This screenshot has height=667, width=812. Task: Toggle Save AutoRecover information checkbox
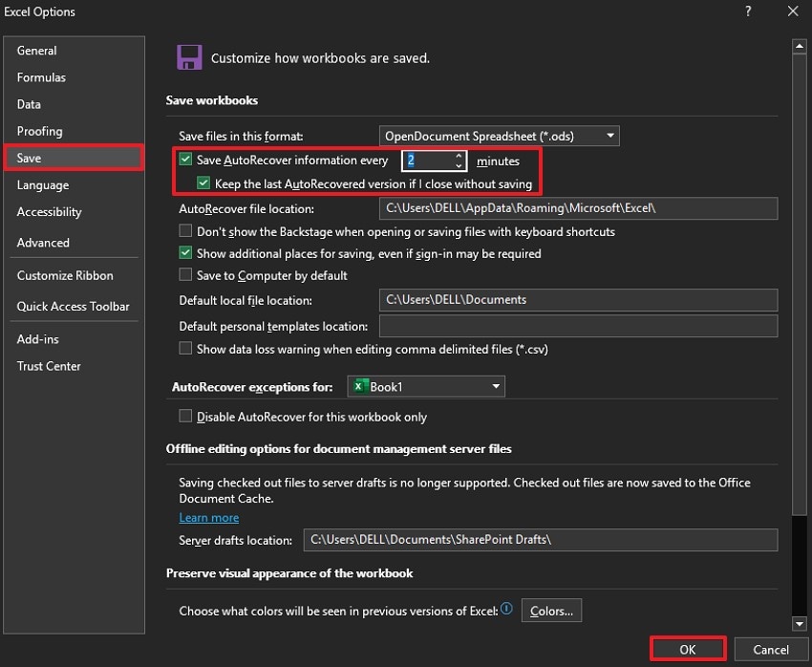tap(186, 161)
